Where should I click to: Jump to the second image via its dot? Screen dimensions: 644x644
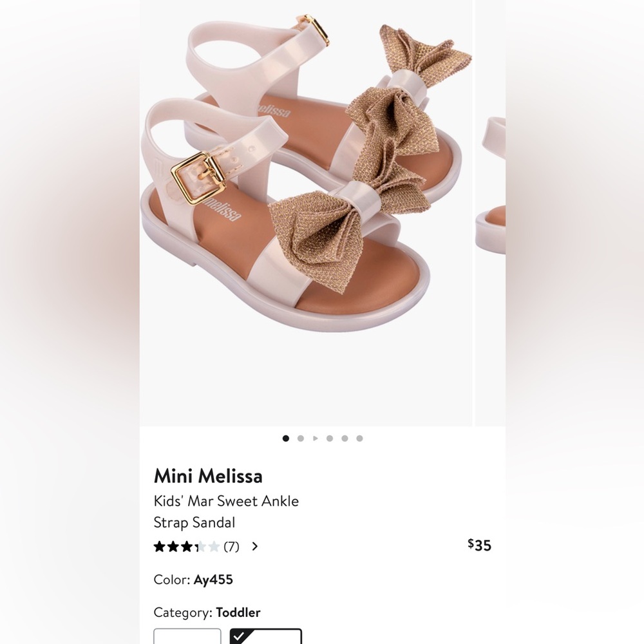[300, 438]
